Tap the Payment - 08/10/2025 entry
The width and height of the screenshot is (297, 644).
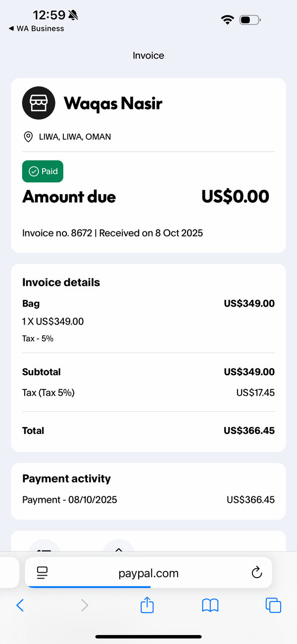tap(148, 500)
